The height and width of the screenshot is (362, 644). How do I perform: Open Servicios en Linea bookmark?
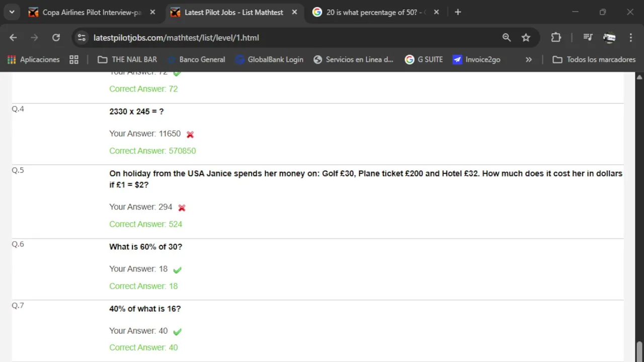[x=354, y=59]
